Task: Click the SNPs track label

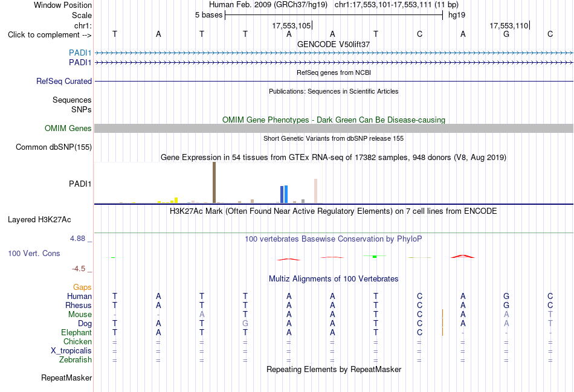Action: tap(82, 109)
